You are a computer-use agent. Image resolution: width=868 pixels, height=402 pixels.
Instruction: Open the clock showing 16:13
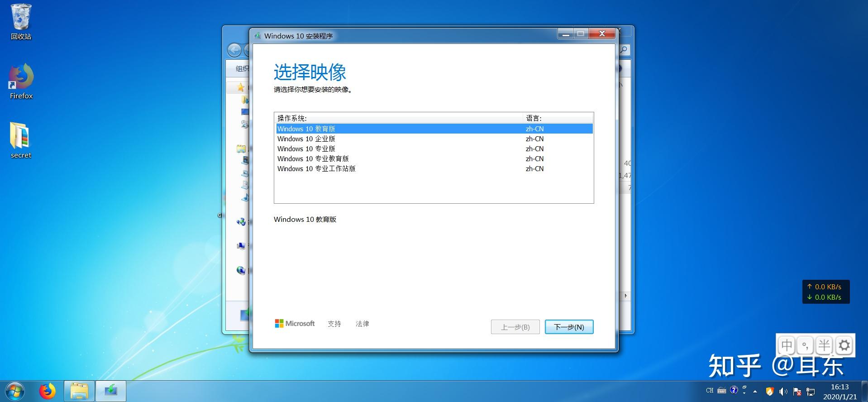840,392
